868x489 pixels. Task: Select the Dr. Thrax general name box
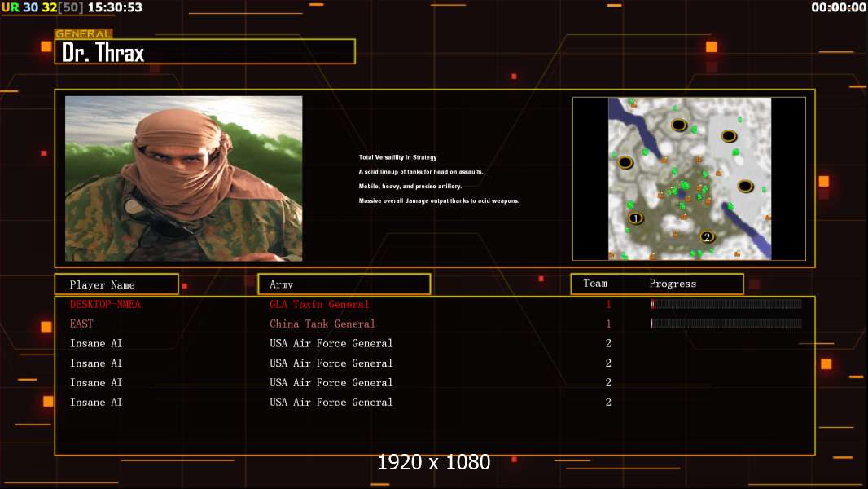click(205, 51)
